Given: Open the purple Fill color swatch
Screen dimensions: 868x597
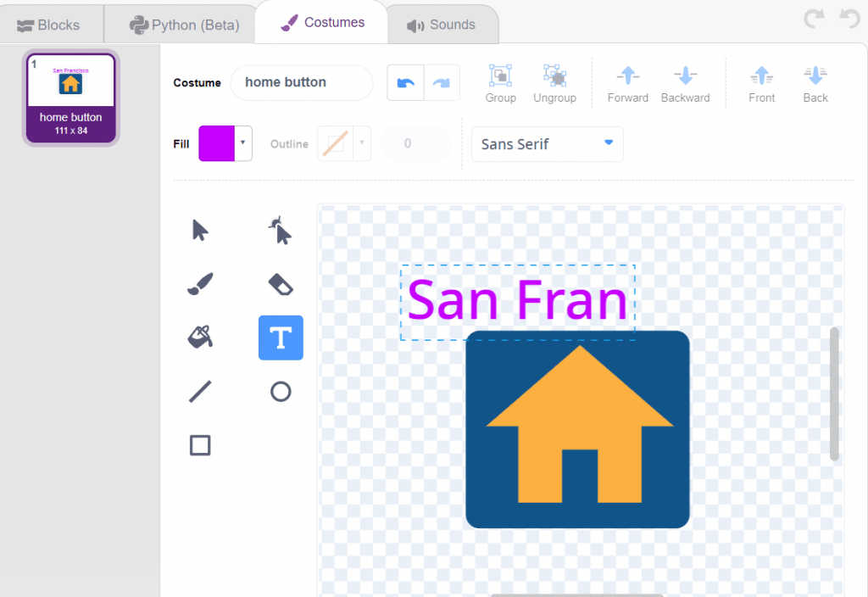Looking at the screenshot, I should click(x=216, y=143).
